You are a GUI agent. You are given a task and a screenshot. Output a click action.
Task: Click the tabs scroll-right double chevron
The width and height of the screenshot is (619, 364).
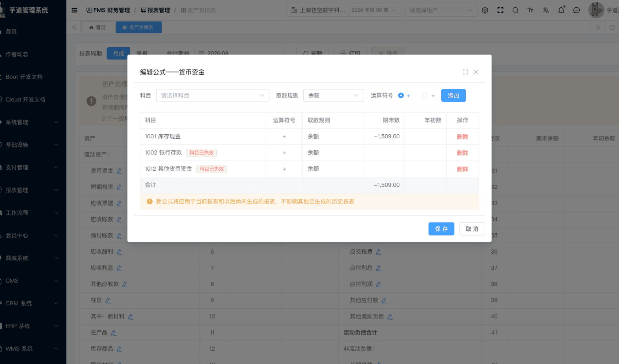[598, 27]
